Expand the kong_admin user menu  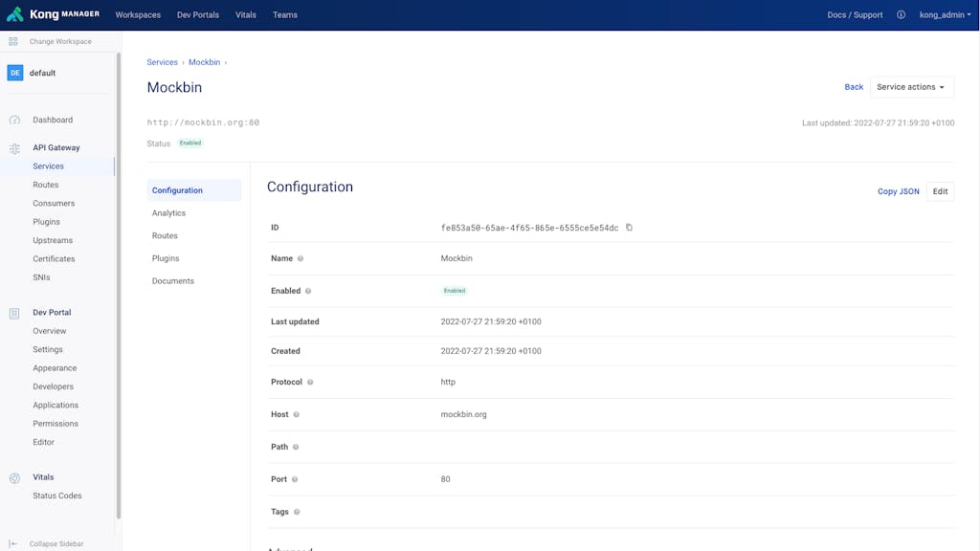(x=945, y=15)
